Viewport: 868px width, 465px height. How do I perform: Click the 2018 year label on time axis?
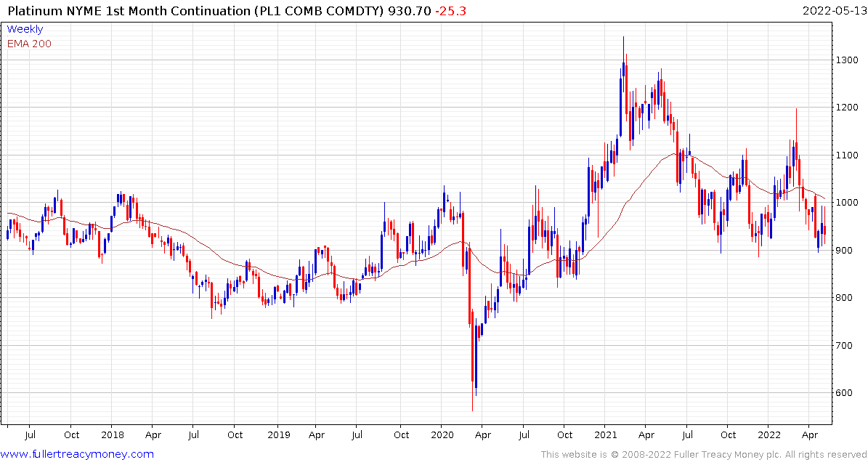click(x=111, y=434)
